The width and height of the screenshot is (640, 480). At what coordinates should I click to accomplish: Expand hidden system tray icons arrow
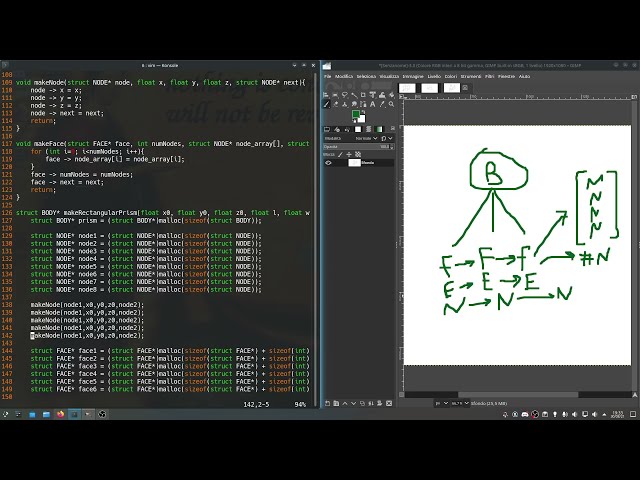[x=604, y=415]
